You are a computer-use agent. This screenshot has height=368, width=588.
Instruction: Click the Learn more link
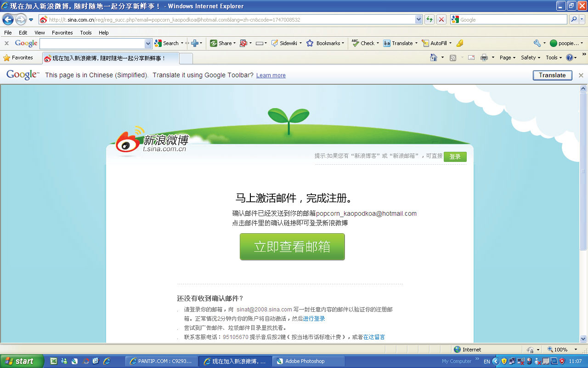[271, 75]
